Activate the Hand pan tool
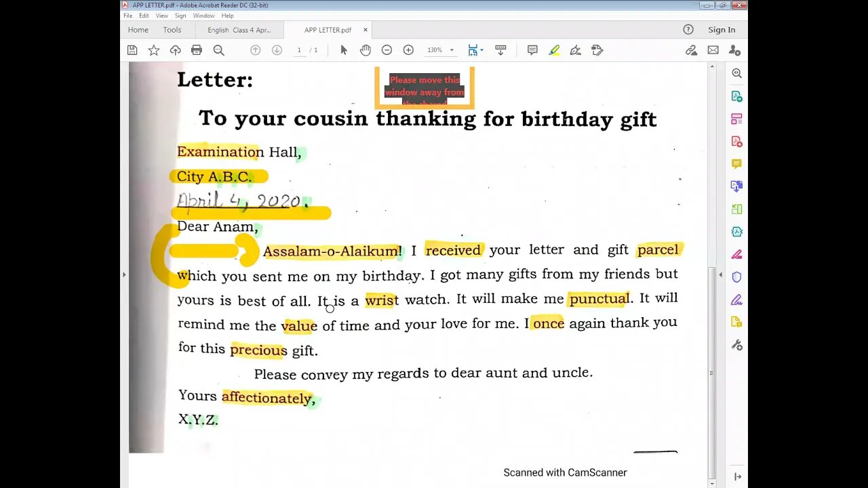Viewport: 868px width, 488px height. (366, 50)
